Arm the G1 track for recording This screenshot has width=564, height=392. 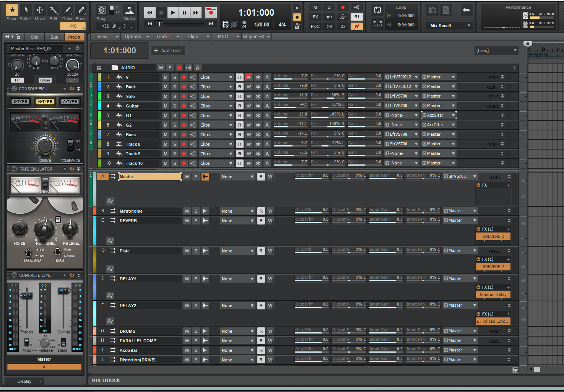tap(184, 115)
